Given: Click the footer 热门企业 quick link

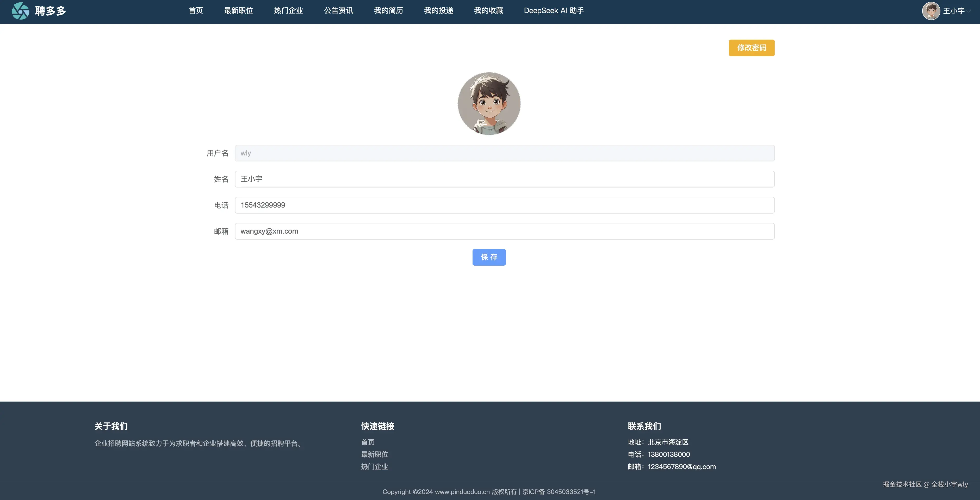Looking at the screenshot, I should pyautogui.click(x=374, y=467).
